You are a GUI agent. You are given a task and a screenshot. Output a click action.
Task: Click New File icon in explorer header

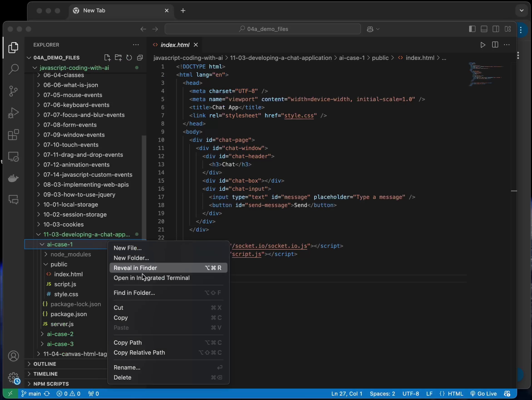pos(107,58)
